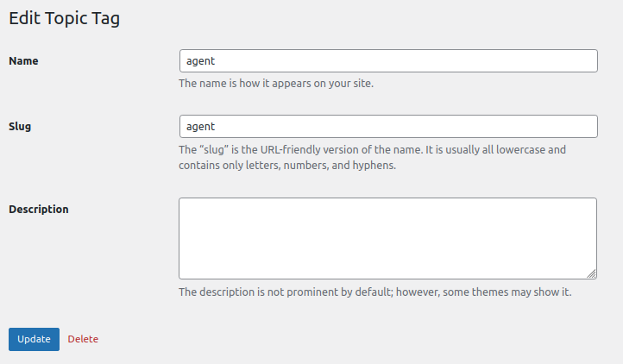This screenshot has width=623, height=364.
Task: Focus the Slug text field
Action: pyautogui.click(x=387, y=126)
